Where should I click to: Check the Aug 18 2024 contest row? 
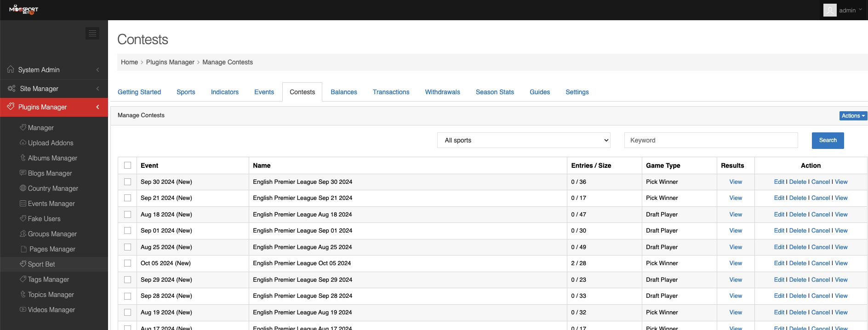click(x=127, y=214)
